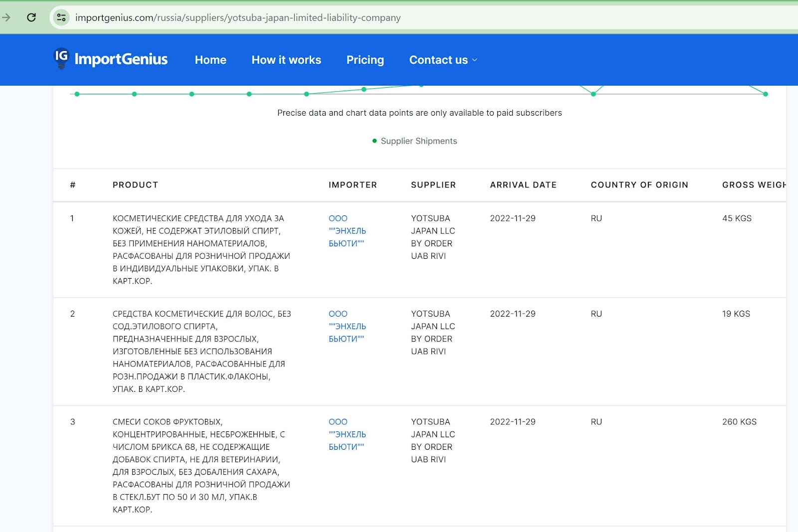Click arrival date 2022-11-29 in row 3
This screenshot has width=798, height=532.
tap(513, 422)
